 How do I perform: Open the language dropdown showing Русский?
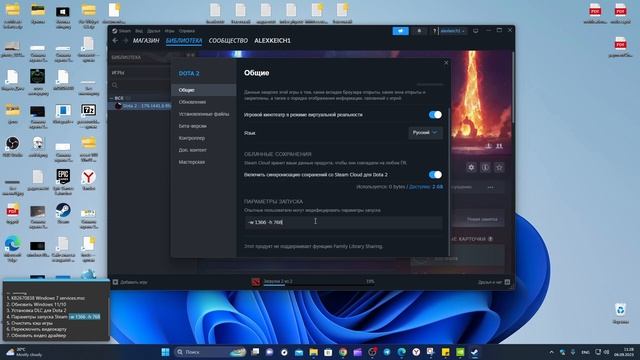click(425, 133)
